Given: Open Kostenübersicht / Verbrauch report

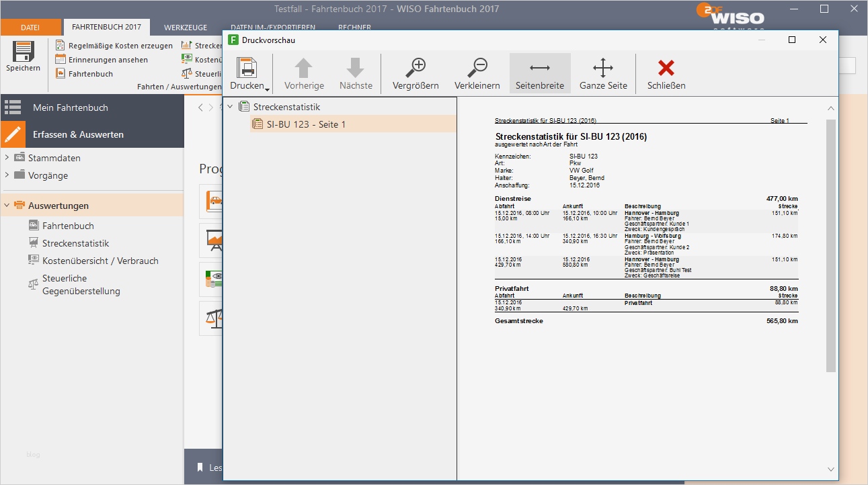Looking at the screenshot, I should click(100, 261).
